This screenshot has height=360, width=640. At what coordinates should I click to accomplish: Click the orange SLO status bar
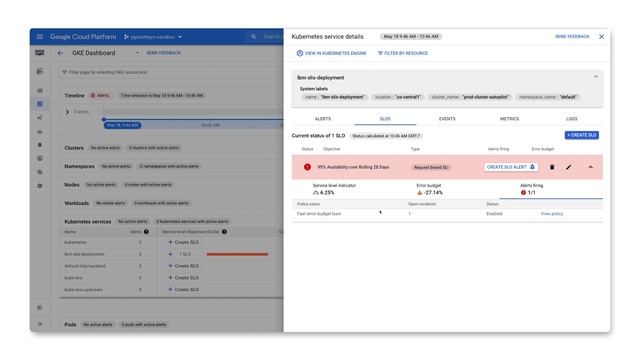(237, 254)
